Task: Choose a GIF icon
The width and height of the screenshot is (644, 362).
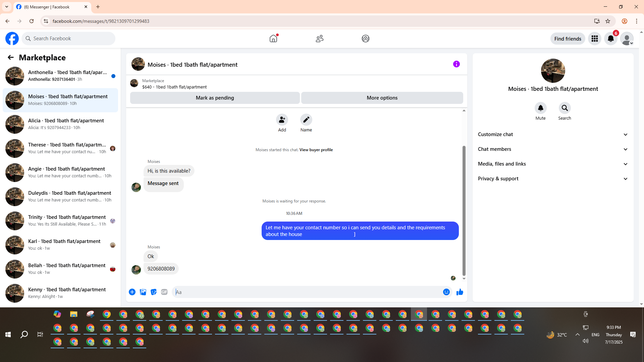Action: 164,292
